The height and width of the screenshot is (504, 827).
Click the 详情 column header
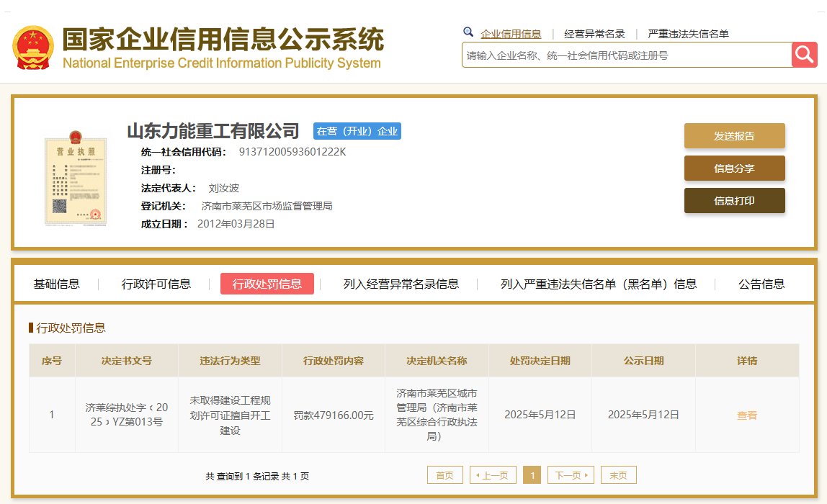pyautogui.click(x=747, y=361)
